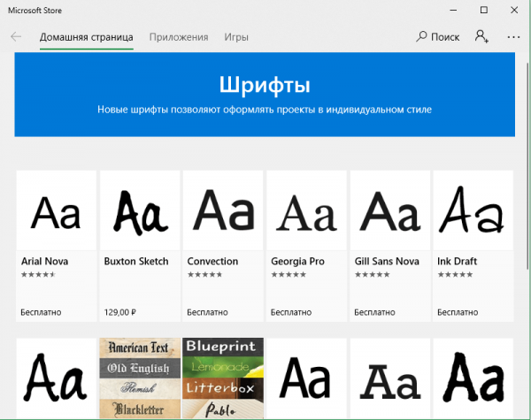Click Бесплатно under Arial Nova
Image resolution: width=531 pixels, height=420 pixels.
[x=41, y=312]
